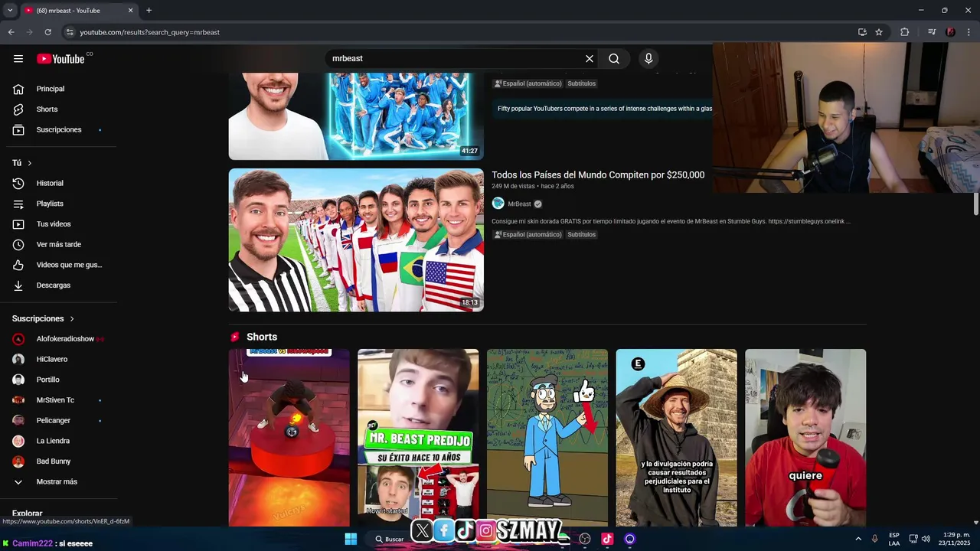Click the taskbar Buscar search box
This screenshot has width=980, height=551.
pyautogui.click(x=389, y=539)
